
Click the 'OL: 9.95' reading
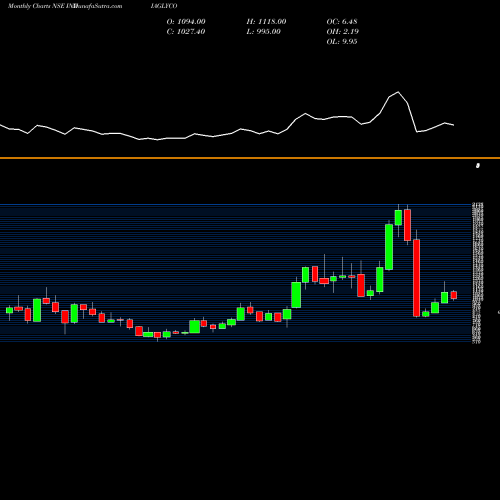pyautogui.click(x=342, y=42)
